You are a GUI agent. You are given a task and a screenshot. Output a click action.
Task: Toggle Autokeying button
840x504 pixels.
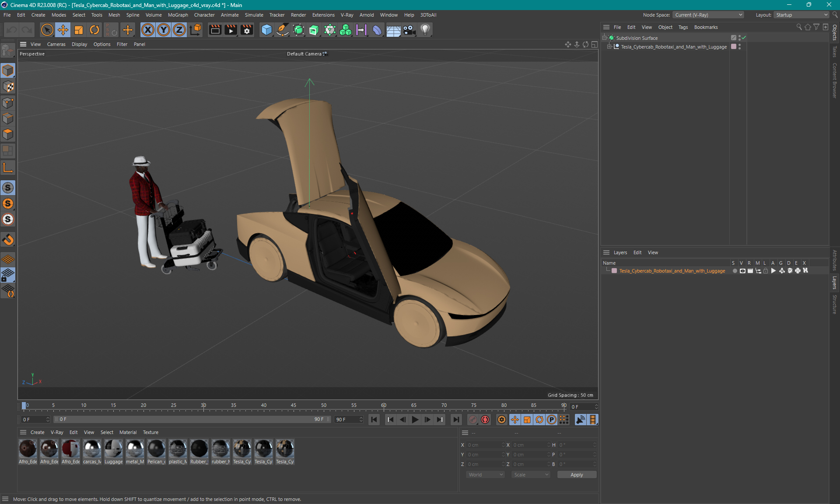485,420
